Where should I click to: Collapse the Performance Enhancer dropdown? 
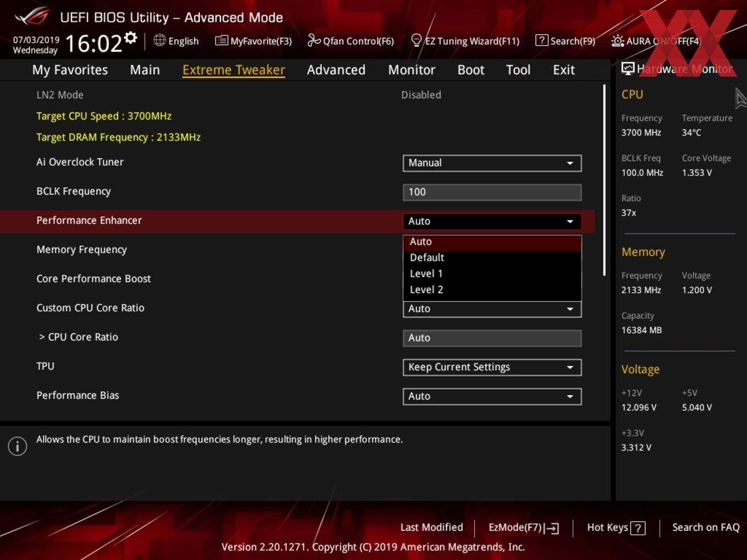click(492, 221)
